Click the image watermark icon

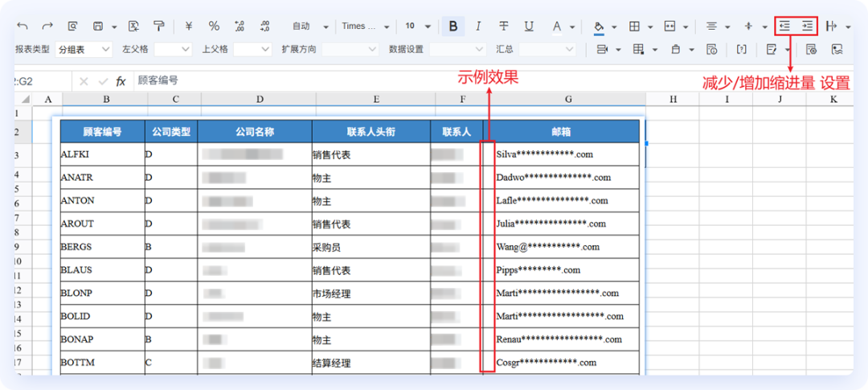[837, 49]
